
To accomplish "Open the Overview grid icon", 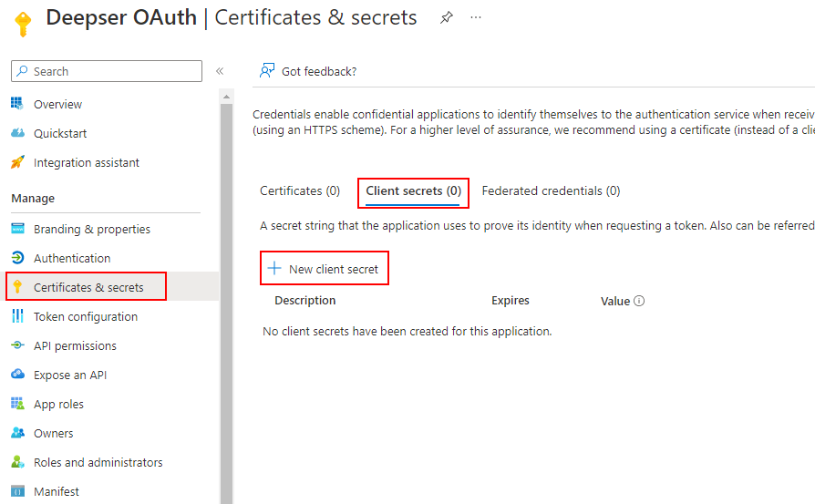I will (17, 103).
